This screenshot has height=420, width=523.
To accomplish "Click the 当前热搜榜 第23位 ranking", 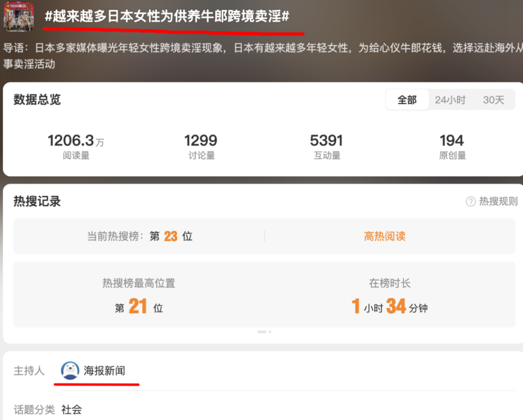I will (x=139, y=236).
